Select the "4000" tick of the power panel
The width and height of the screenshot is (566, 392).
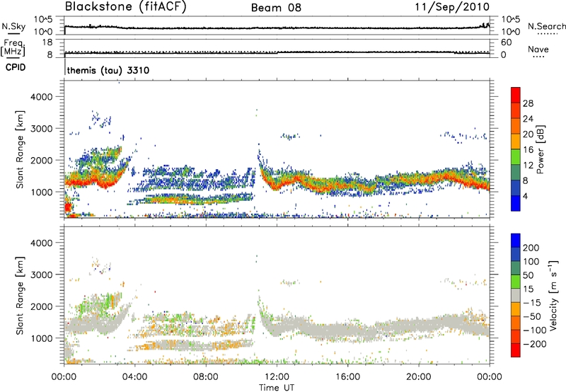coord(42,97)
